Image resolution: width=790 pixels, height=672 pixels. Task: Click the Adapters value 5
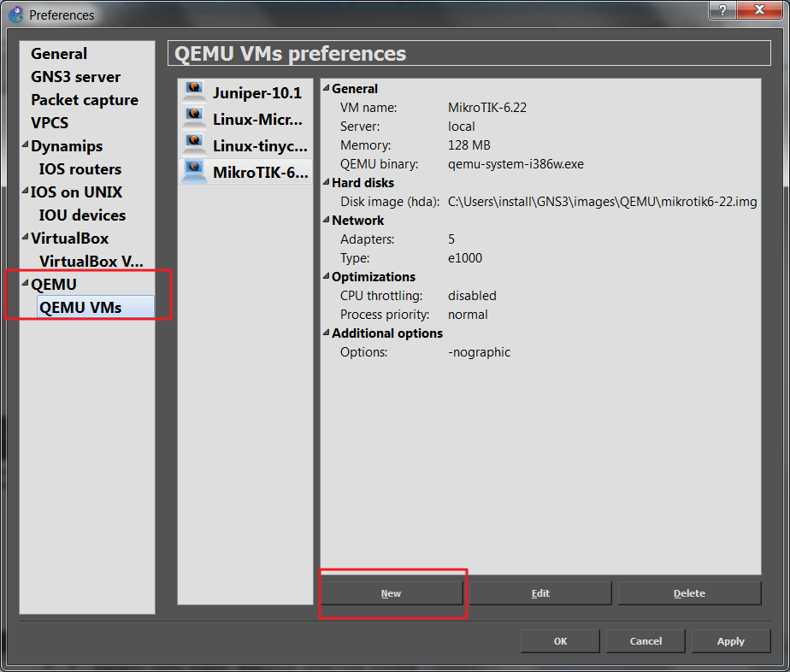(451, 239)
